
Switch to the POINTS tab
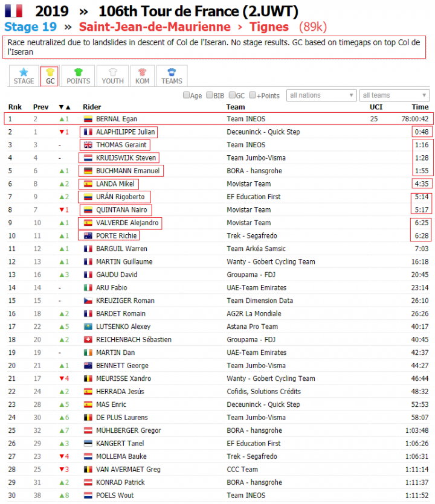[x=78, y=76]
